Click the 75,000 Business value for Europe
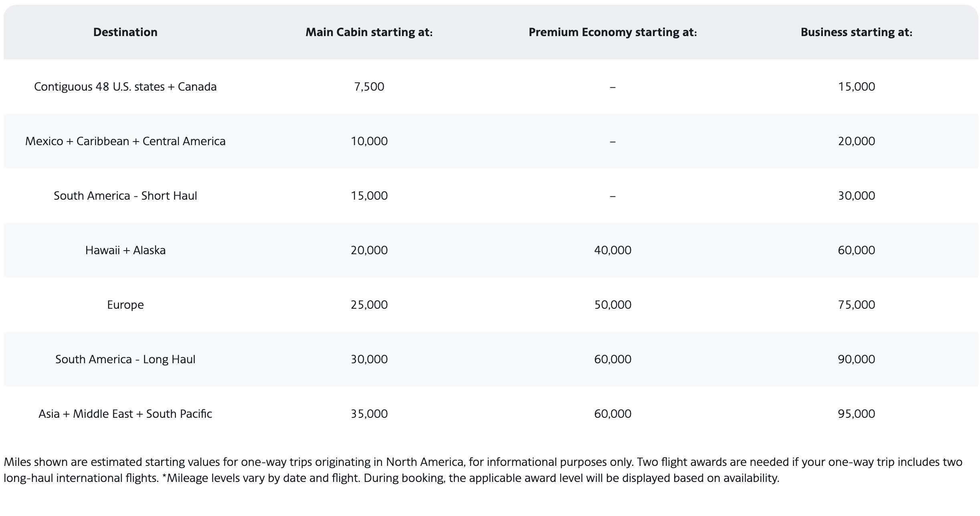The image size is (980, 516). [857, 305]
